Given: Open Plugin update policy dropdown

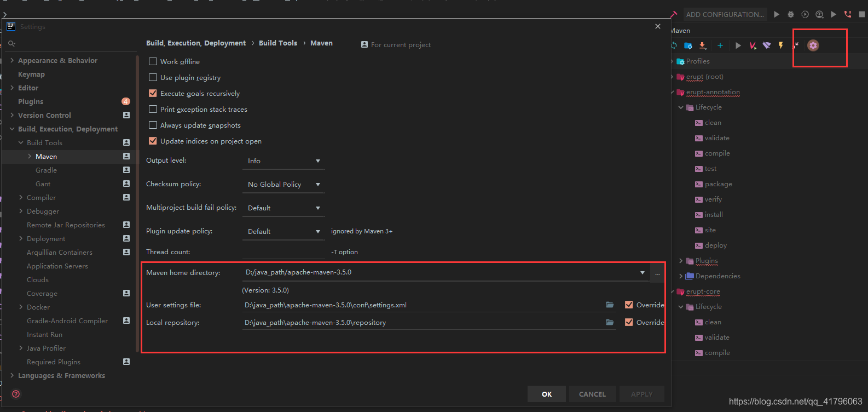Looking at the screenshot, I should [283, 232].
